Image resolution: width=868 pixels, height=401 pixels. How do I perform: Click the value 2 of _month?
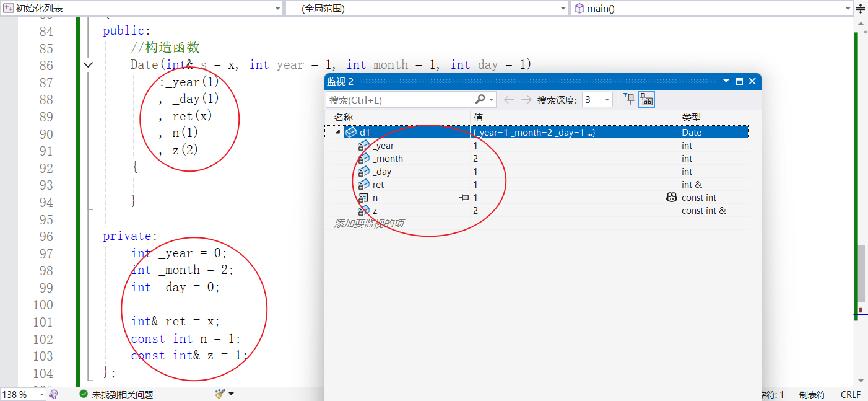475,159
